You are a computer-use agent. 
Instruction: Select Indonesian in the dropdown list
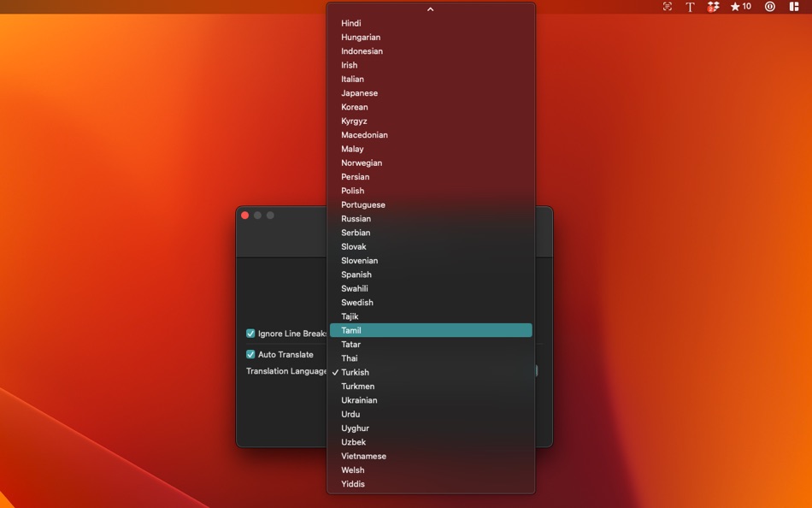tap(431, 51)
